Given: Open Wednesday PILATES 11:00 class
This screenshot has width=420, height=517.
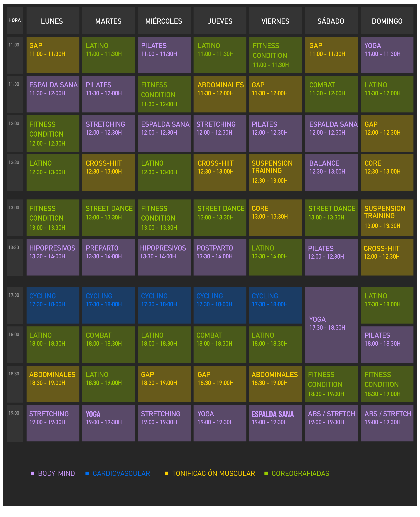Looking at the screenshot, I should click(x=164, y=55).
